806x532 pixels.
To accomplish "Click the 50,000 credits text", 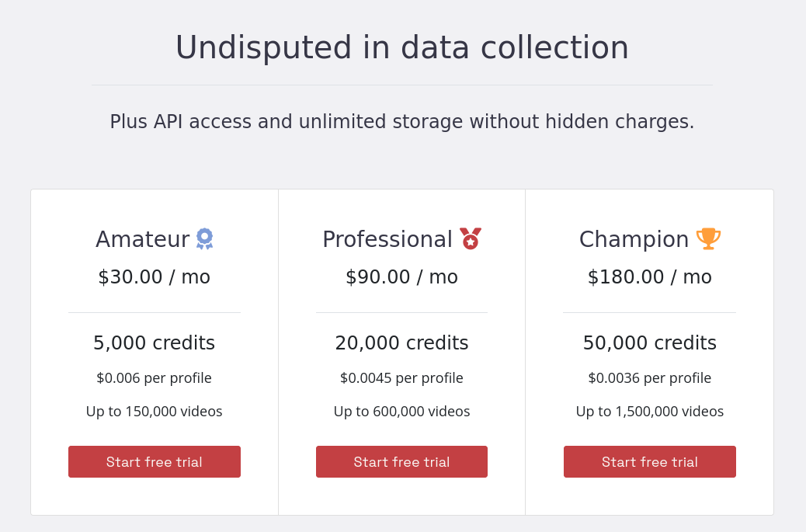I will click(x=650, y=342).
